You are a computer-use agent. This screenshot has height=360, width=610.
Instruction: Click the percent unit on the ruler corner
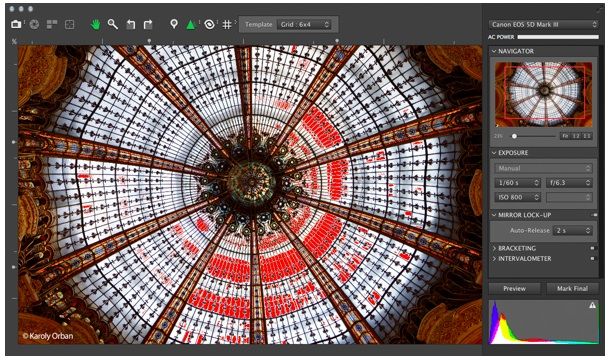[x=14, y=41]
